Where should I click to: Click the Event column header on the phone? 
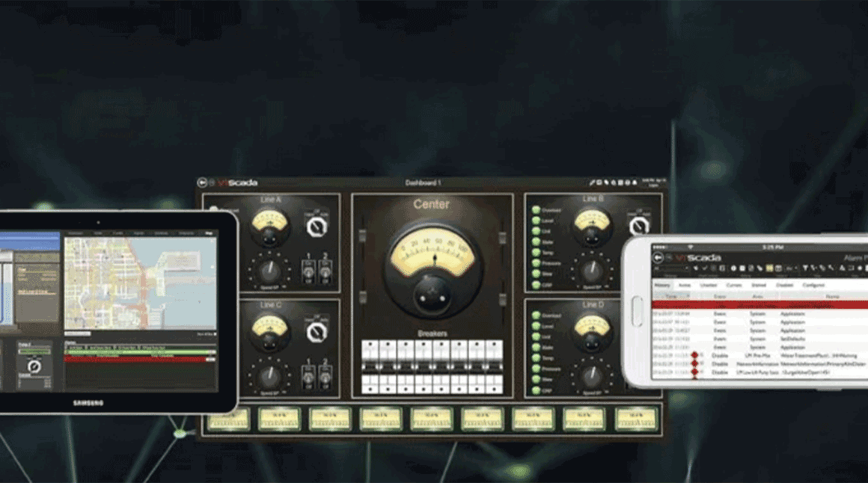[720, 297]
